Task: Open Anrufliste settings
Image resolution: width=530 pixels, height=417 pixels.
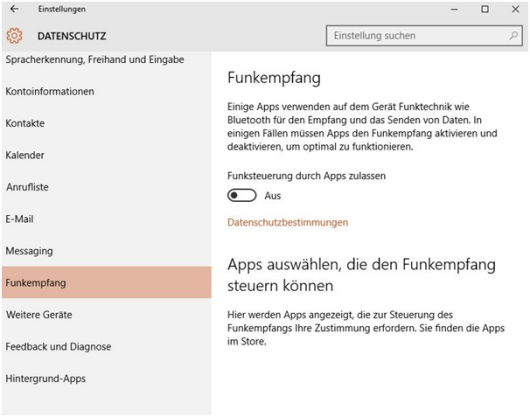Action: click(106, 187)
